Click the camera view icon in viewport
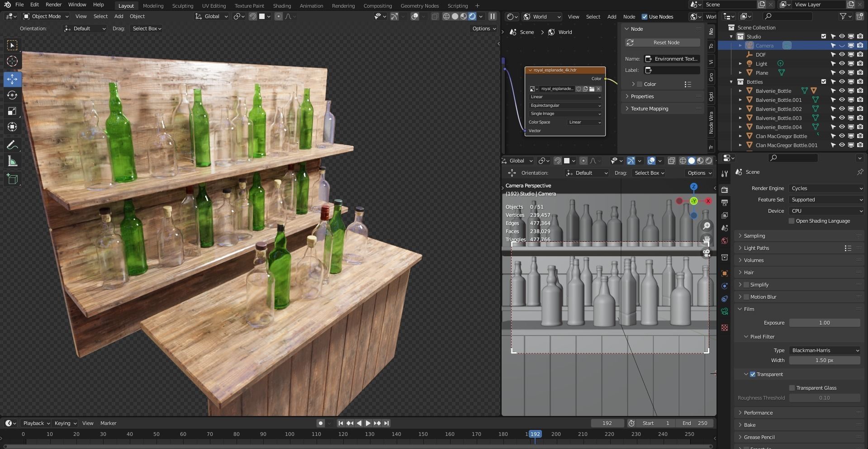The width and height of the screenshot is (868, 449). pyautogui.click(x=706, y=253)
